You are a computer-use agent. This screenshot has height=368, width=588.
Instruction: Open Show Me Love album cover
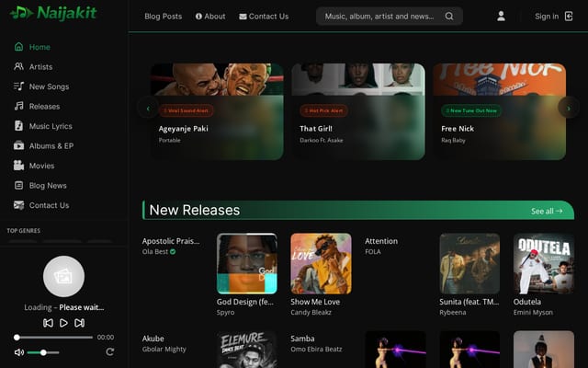pyautogui.click(x=321, y=263)
